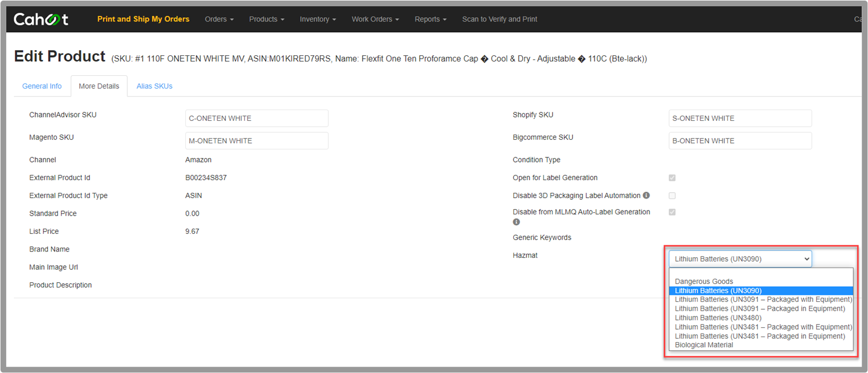Viewport: 868px width, 373px height.
Task: Edit the Bigcommerce SKU field
Action: pos(740,141)
